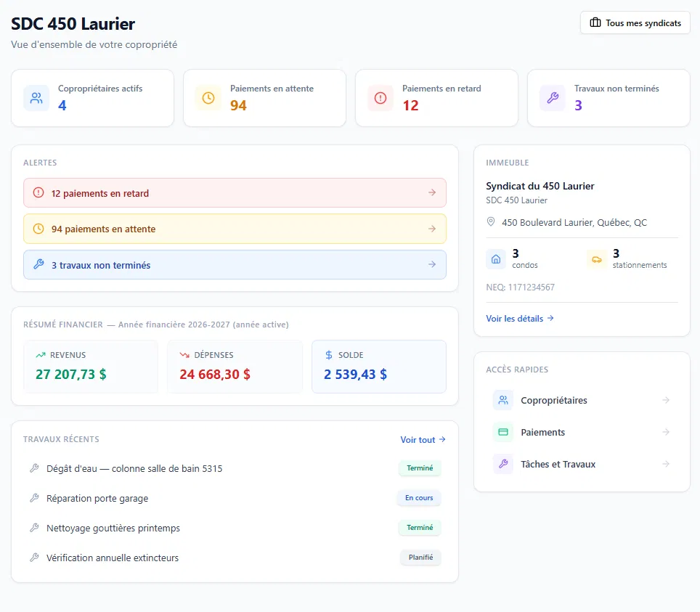The height and width of the screenshot is (612, 700).
Task: Click the purple wrench icon in Travaux non terminés card
Action: pos(553,98)
